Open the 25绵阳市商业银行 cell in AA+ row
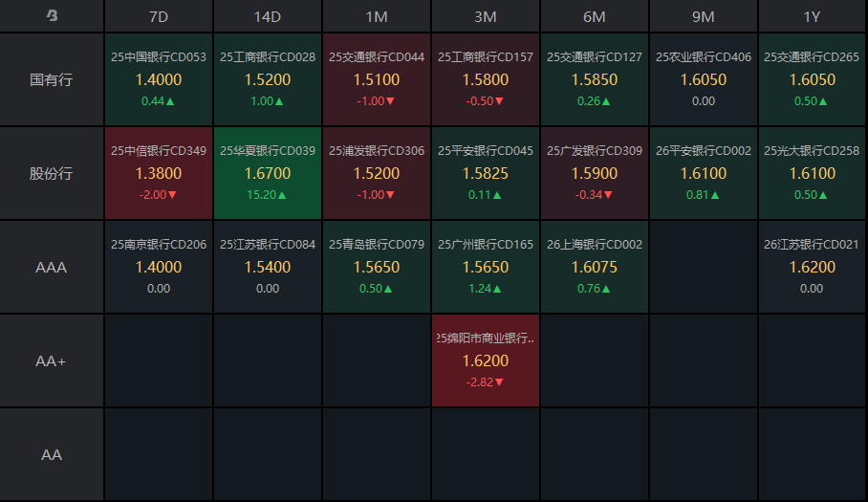This screenshot has width=868, height=502. [x=486, y=360]
